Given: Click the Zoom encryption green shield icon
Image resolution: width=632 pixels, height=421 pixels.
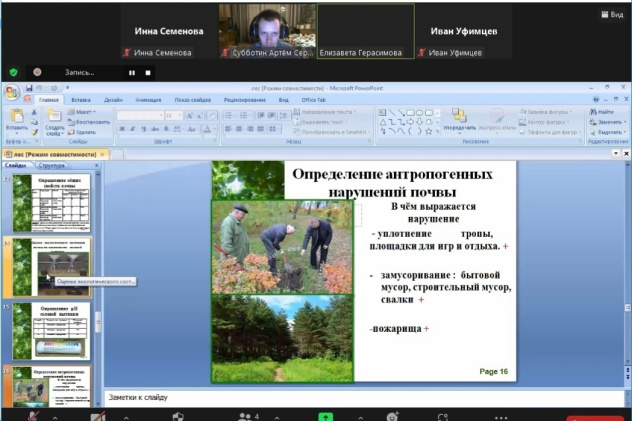Looking at the screenshot, I should click(x=13, y=73).
